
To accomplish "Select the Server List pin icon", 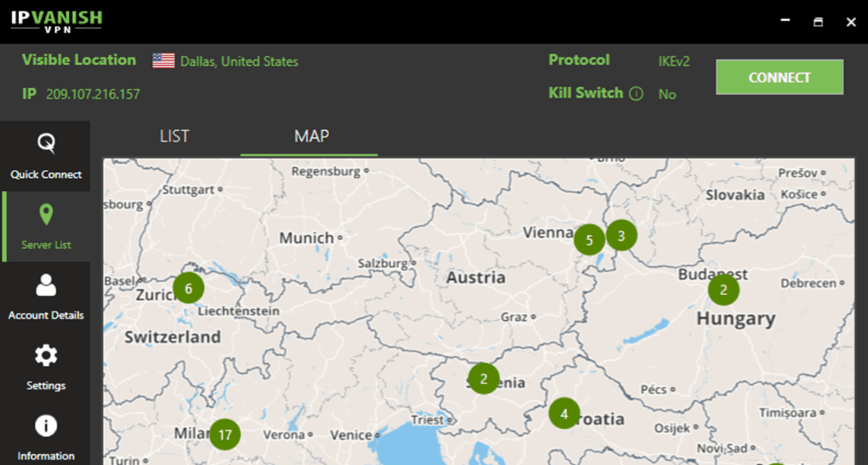I will click(46, 215).
